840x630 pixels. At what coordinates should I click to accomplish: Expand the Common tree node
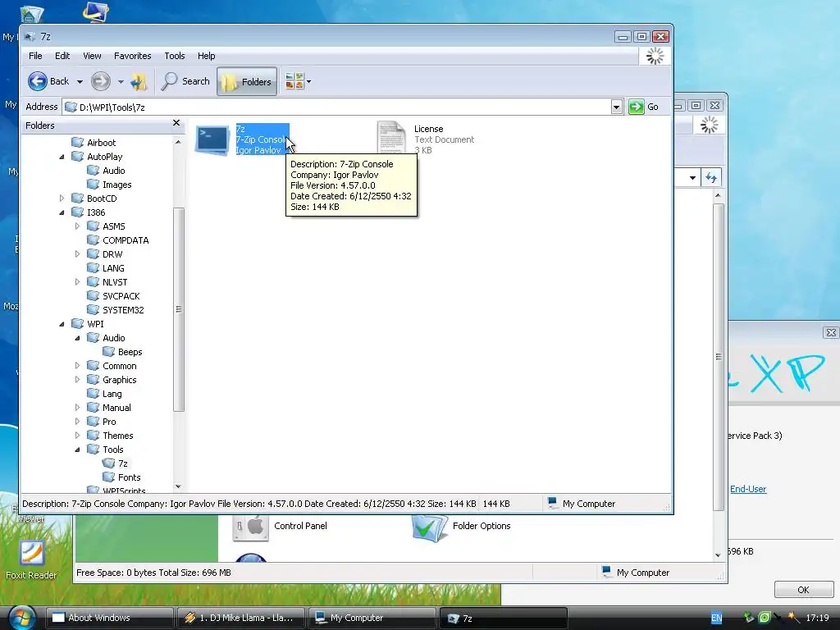(x=77, y=365)
